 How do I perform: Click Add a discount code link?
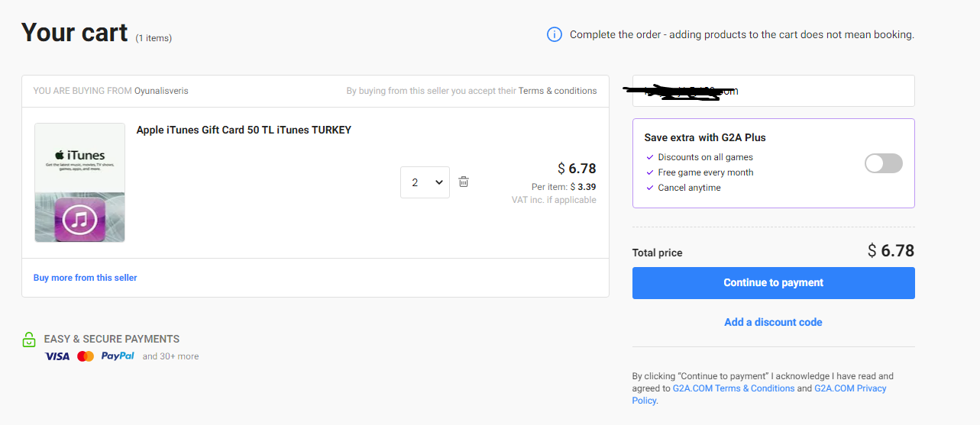pos(773,322)
